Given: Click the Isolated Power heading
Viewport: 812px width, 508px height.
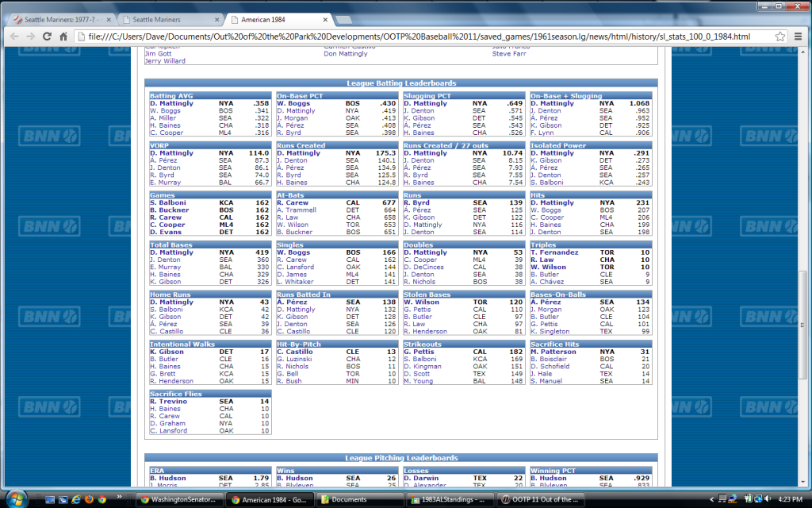Looking at the screenshot, I should pyautogui.click(x=557, y=146).
